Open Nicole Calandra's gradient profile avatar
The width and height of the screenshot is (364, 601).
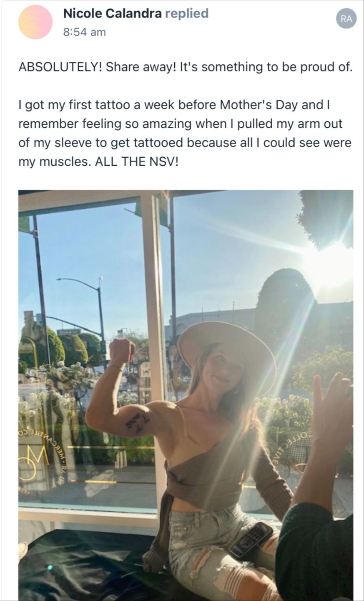pyautogui.click(x=35, y=22)
